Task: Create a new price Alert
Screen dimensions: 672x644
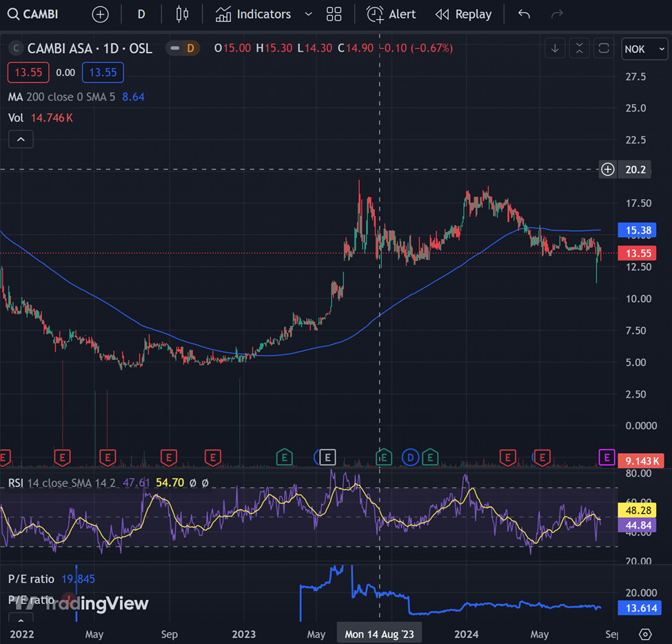Action: (x=391, y=14)
